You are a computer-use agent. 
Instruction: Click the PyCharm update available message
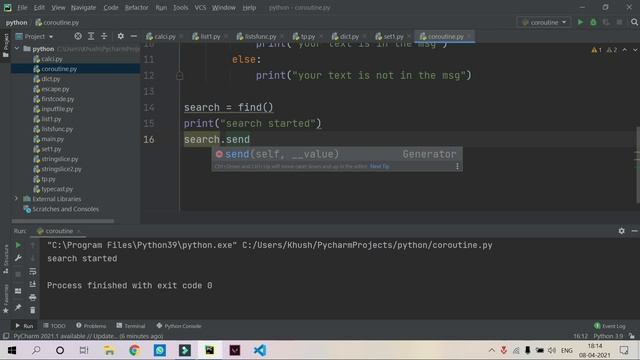pos(88,336)
